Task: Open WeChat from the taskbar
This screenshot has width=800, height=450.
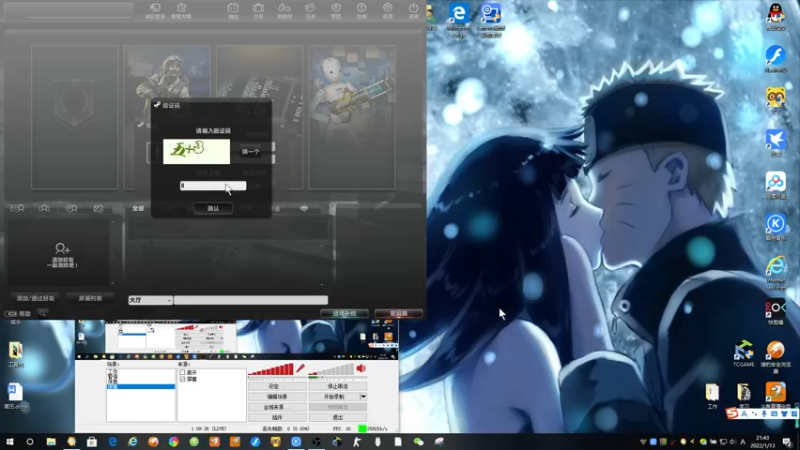Action: click(419, 442)
